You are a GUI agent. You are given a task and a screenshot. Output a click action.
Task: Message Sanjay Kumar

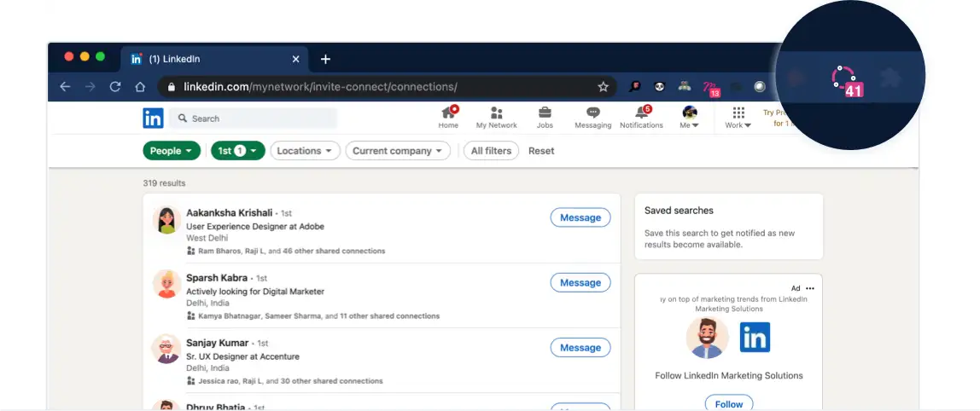(580, 347)
